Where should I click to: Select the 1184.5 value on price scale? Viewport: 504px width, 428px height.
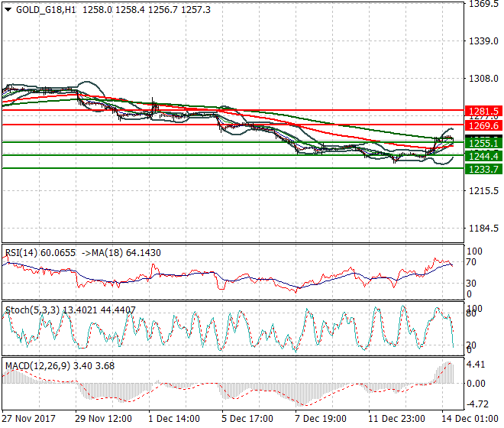point(483,229)
